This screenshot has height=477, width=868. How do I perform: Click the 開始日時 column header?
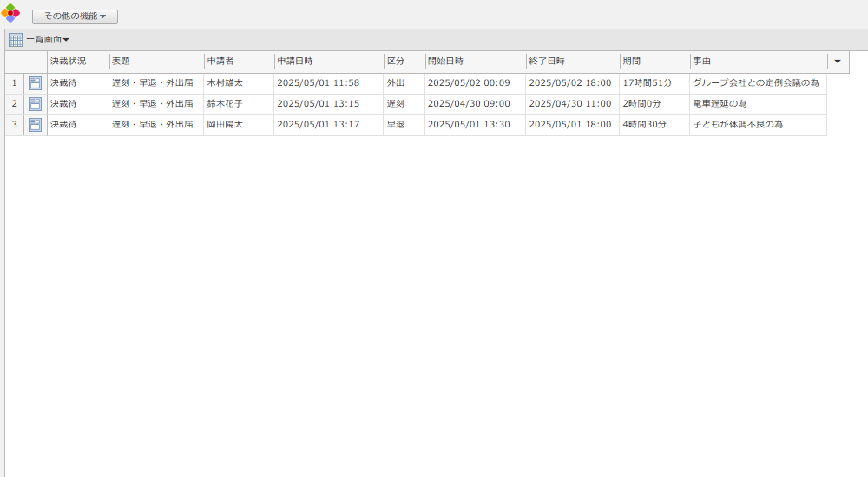click(x=445, y=62)
